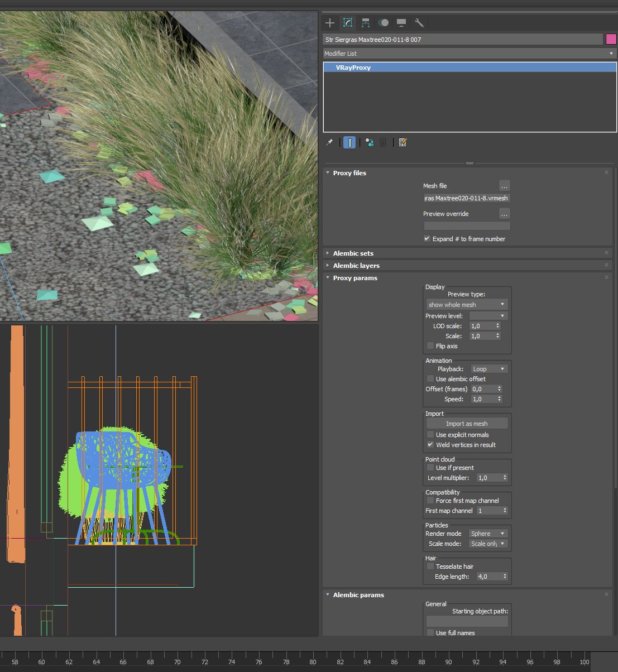Enable the Tesselate hair checkbox
The width and height of the screenshot is (618, 672).
[x=430, y=567]
